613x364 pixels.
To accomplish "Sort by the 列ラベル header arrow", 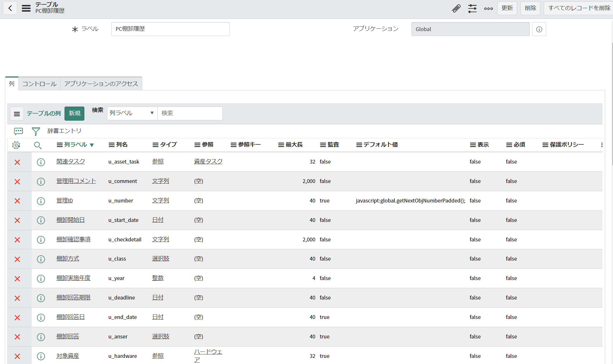I will point(92,145).
